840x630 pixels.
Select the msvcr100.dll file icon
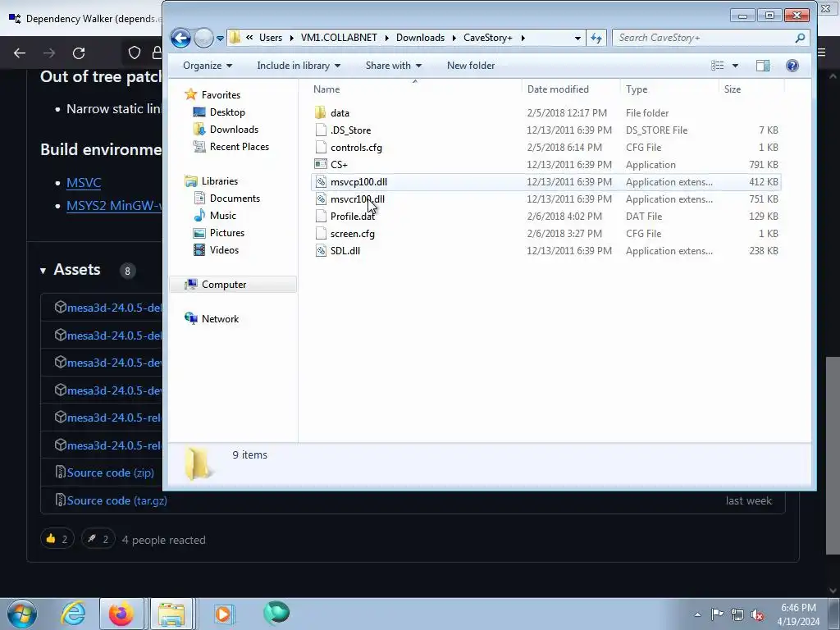pyautogui.click(x=321, y=199)
